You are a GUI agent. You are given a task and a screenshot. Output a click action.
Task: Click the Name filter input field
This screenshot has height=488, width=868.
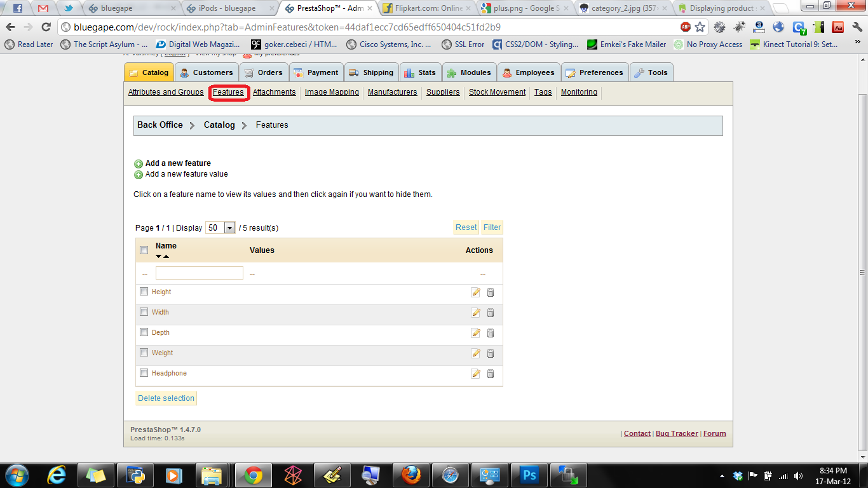(200, 273)
